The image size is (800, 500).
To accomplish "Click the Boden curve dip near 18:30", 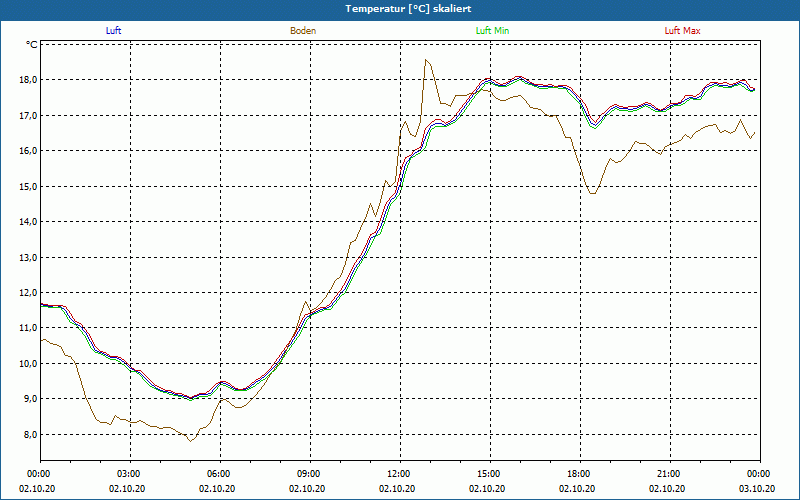I will click(x=592, y=193).
